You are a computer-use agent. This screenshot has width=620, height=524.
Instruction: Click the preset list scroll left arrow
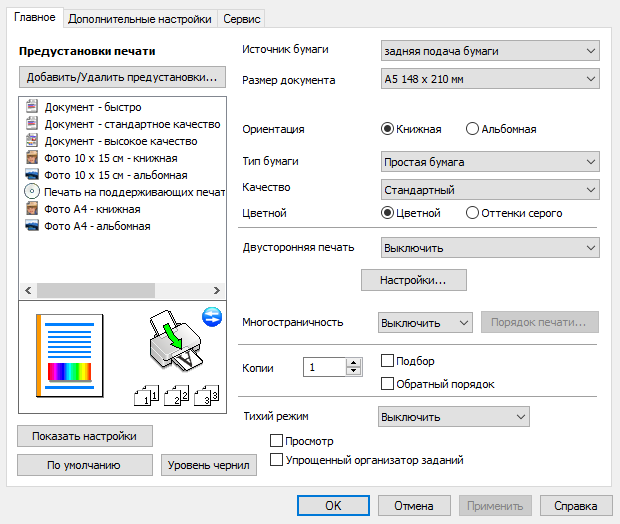pyautogui.click(x=28, y=290)
